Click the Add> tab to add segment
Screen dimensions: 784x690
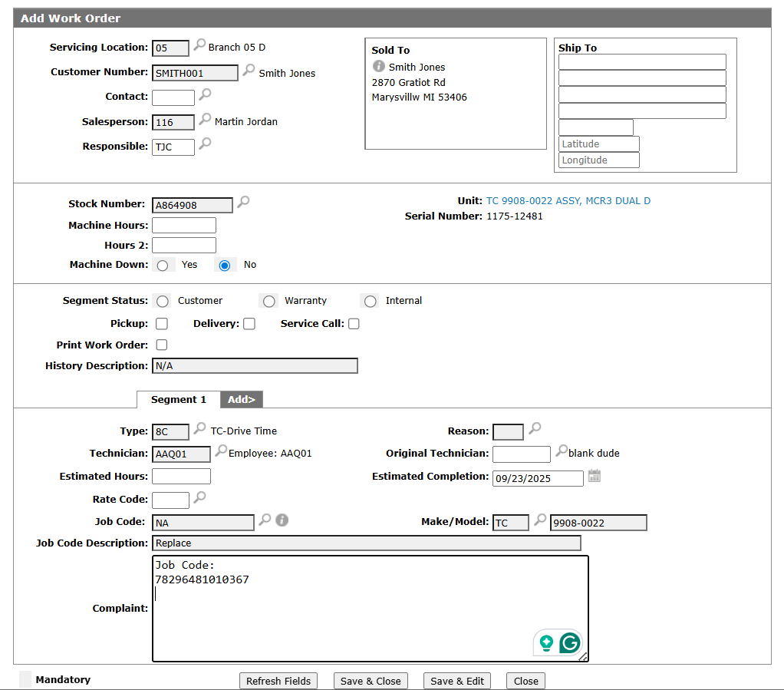[x=242, y=400]
